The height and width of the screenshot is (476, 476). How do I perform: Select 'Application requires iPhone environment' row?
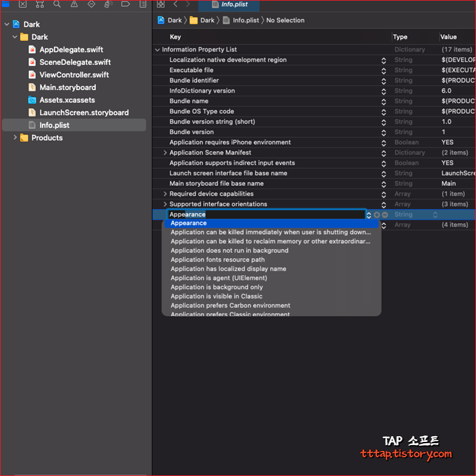click(x=314, y=142)
